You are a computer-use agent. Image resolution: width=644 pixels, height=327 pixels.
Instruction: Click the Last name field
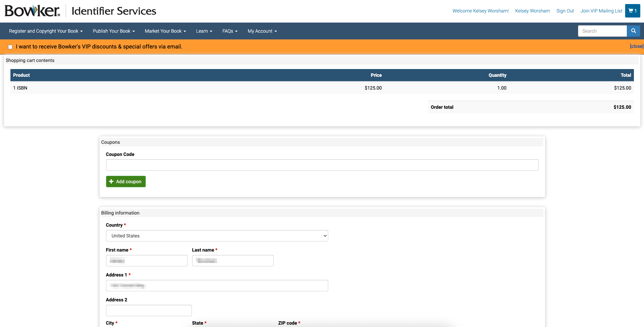(x=233, y=261)
